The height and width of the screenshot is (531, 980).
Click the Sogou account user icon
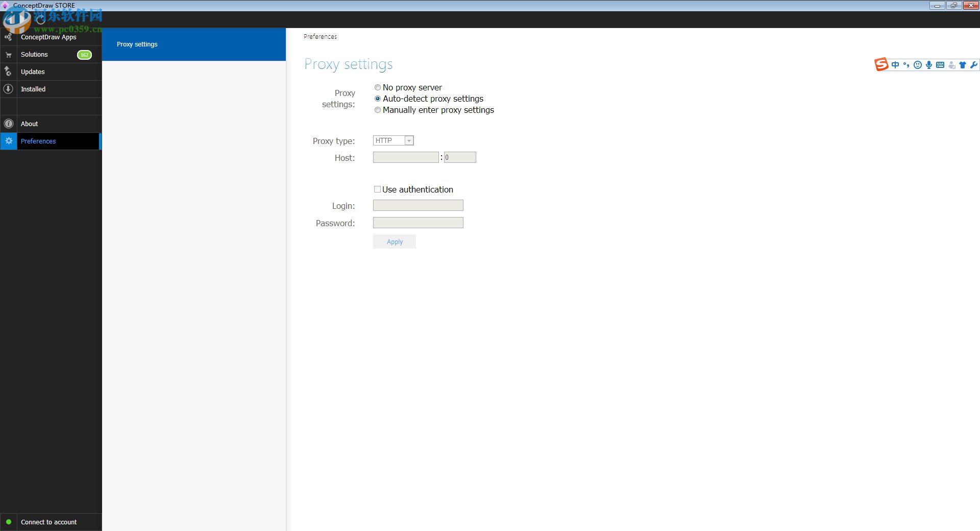click(951, 65)
